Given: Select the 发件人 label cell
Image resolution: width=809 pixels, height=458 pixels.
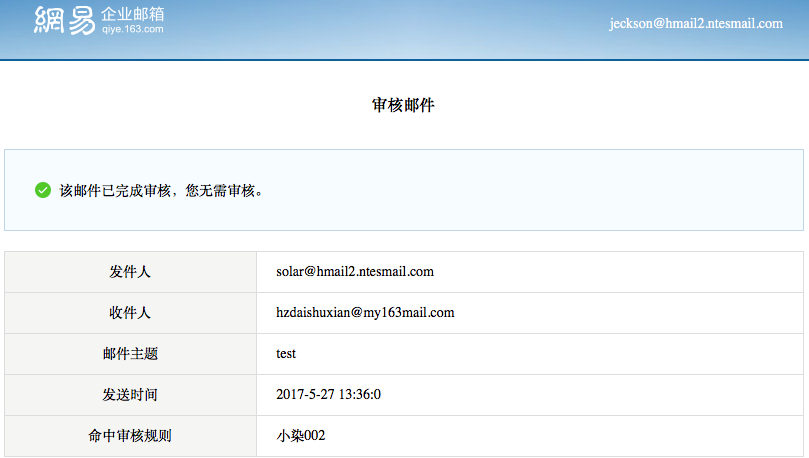Looking at the screenshot, I should pyautogui.click(x=130, y=272).
